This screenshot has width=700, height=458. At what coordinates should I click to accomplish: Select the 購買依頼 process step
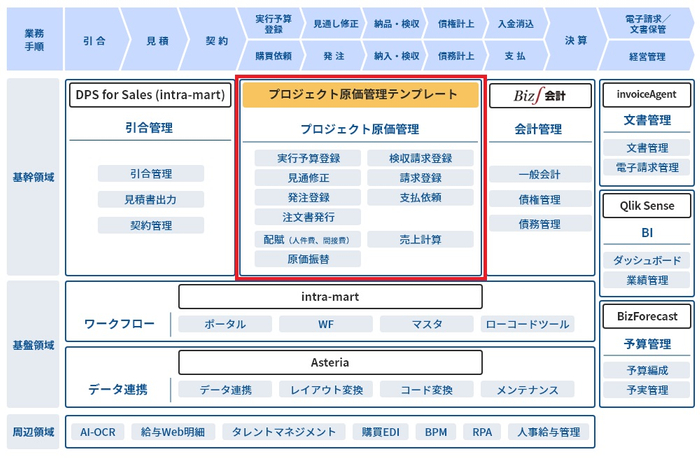(273, 56)
